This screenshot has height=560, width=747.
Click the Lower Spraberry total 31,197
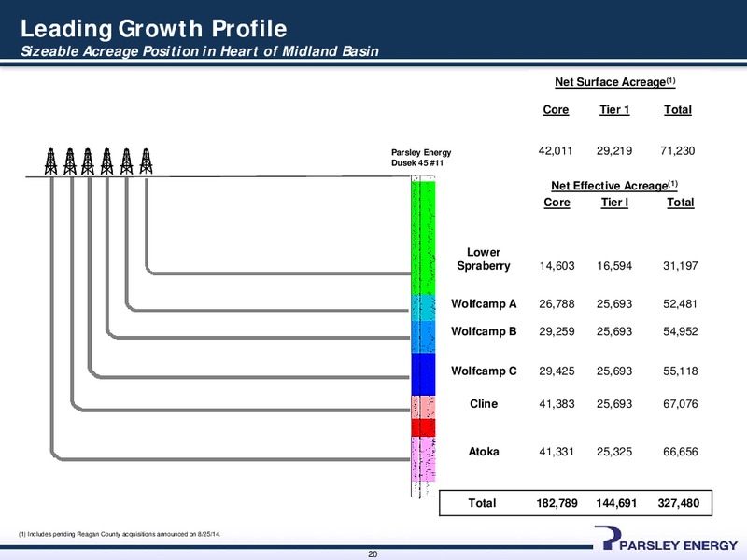[x=681, y=266]
